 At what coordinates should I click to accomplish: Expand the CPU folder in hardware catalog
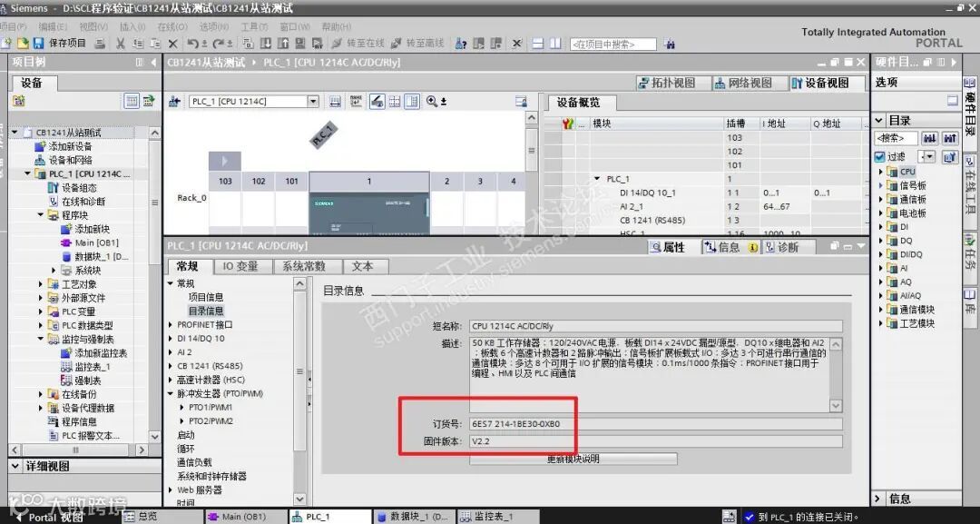[880, 172]
